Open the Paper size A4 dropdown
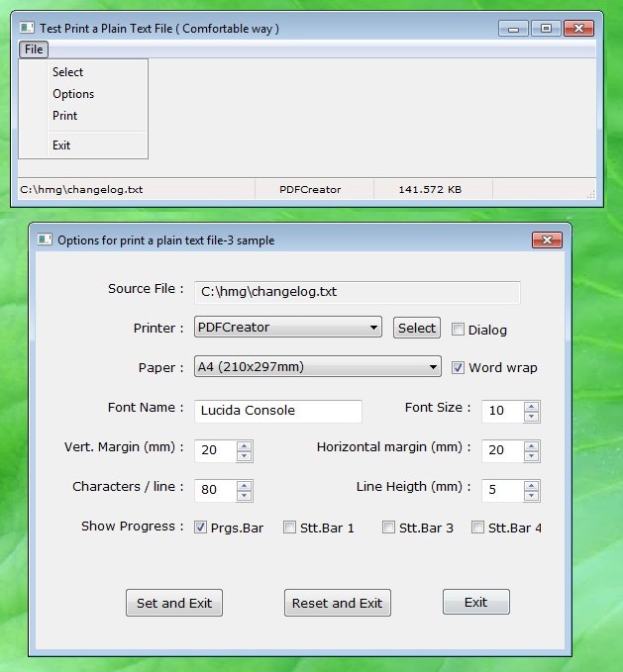The height and width of the screenshot is (672, 623). (x=318, y=367)
